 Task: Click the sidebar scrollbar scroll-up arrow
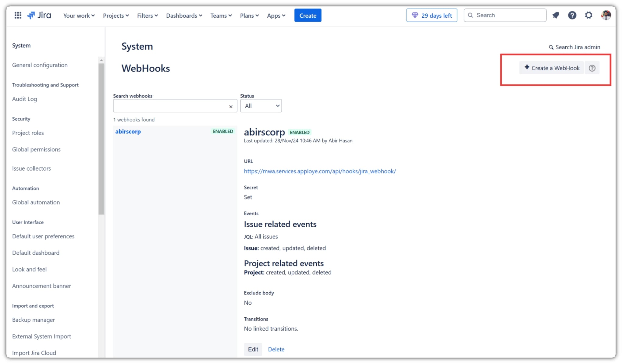pyautogui.click(x=101, y=60)
